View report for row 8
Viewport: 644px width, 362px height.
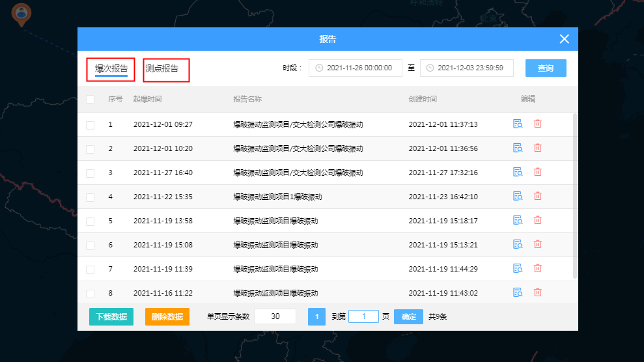tap(518, 292)
